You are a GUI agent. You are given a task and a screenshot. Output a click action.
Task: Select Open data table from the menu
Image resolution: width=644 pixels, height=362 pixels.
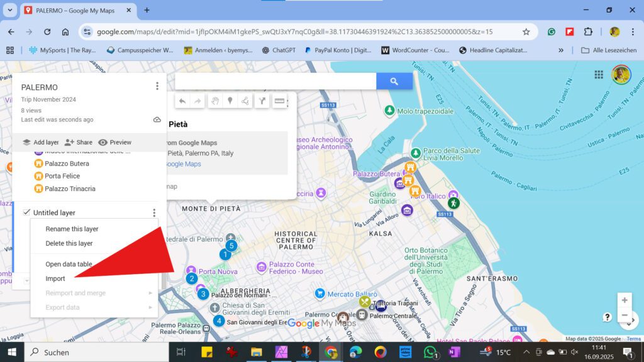[x=68, y=264]
